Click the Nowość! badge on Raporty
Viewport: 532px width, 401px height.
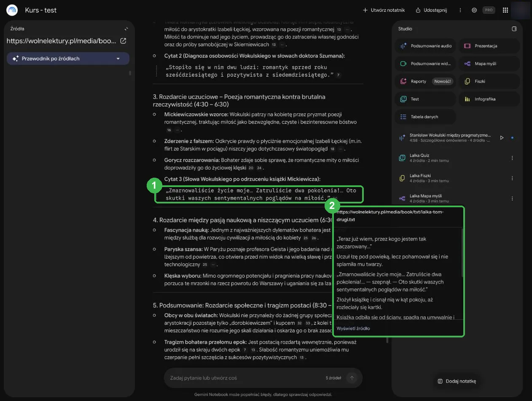[443, 81]
